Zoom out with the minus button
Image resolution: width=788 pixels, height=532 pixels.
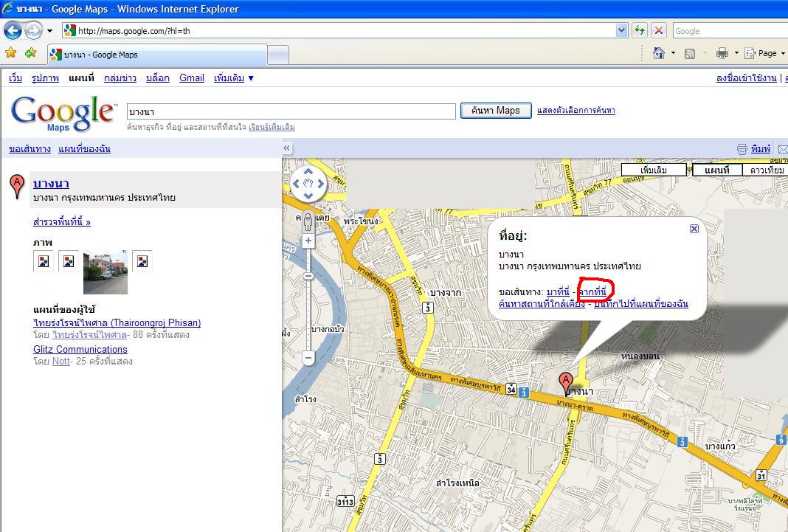click(x=308, y=358)
